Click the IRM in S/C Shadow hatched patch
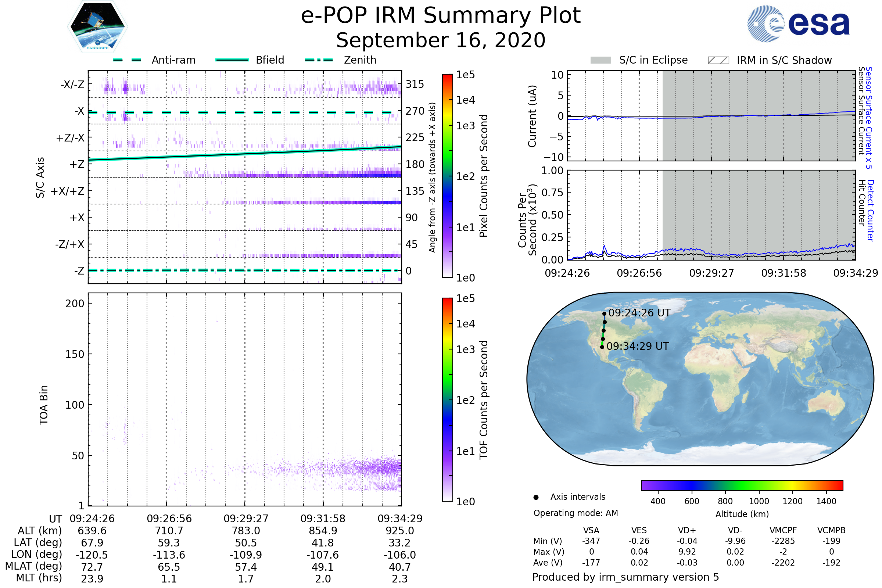Screen dimensions: 882x588 tap(718, 60)
